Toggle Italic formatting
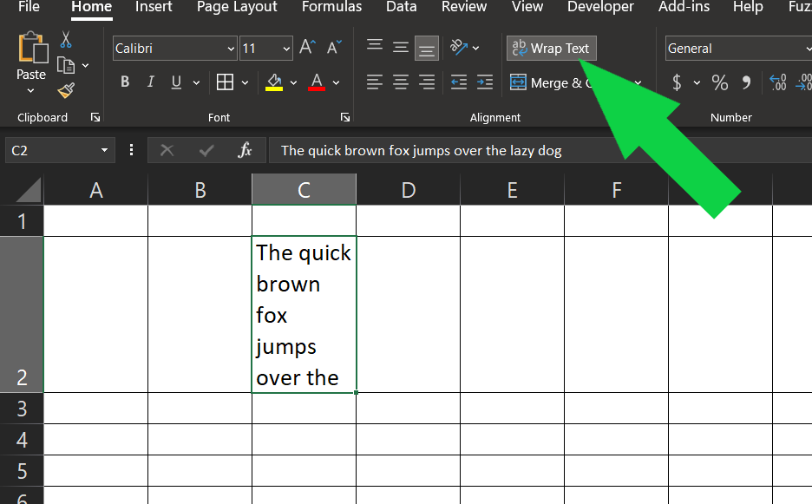This screenshot has height=504, width=812. pos(151,82)
